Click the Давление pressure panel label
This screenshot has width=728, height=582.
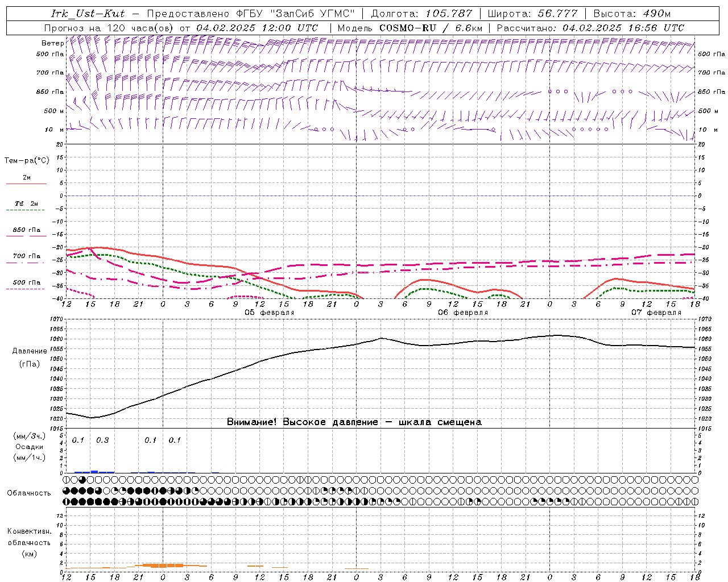pyautogui.click(x=30, y=351)
